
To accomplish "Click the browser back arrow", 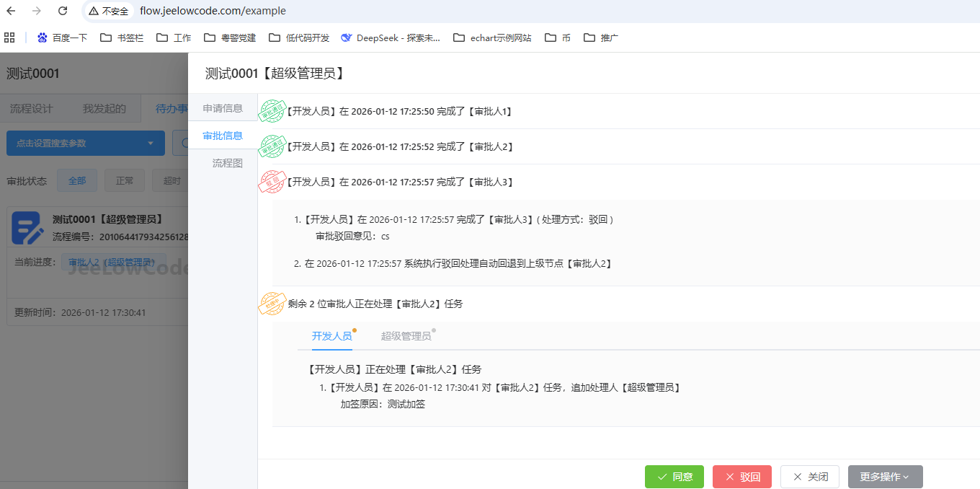I will click(x=11, y=11).
